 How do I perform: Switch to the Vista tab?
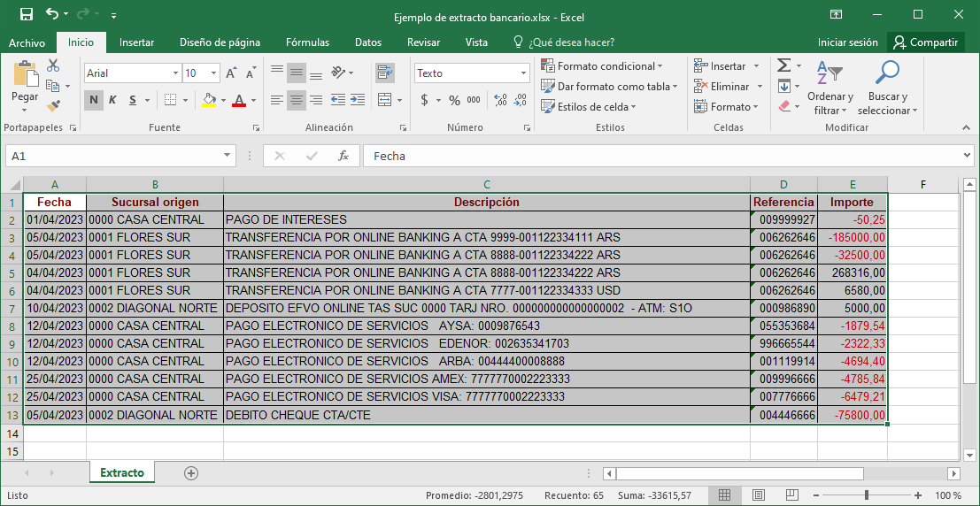pyautogui.click(x=477, y=42)
